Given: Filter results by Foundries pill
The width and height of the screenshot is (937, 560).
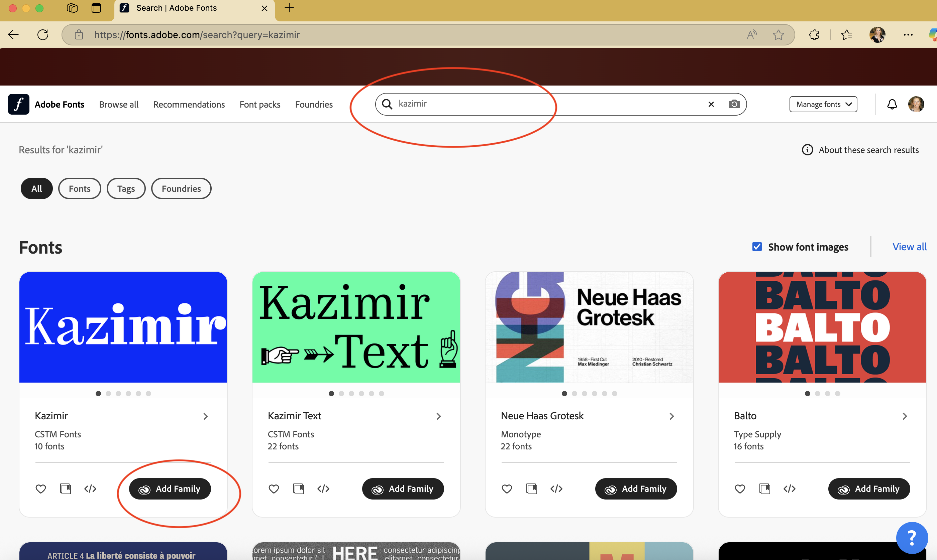Looking at the screenshot, I should pyautogui.click(x=181, y=188).
